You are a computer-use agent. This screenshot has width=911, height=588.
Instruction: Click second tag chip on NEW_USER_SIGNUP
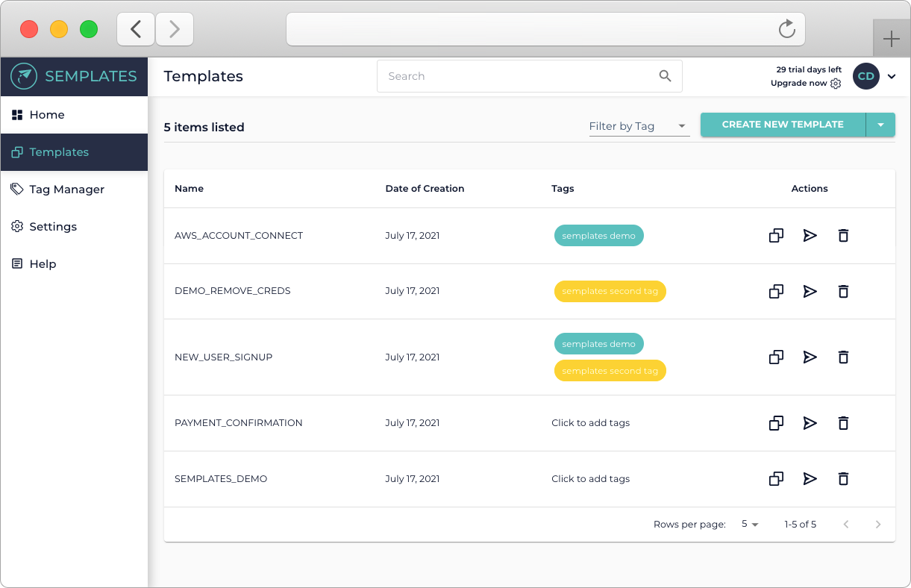[610, 371]
